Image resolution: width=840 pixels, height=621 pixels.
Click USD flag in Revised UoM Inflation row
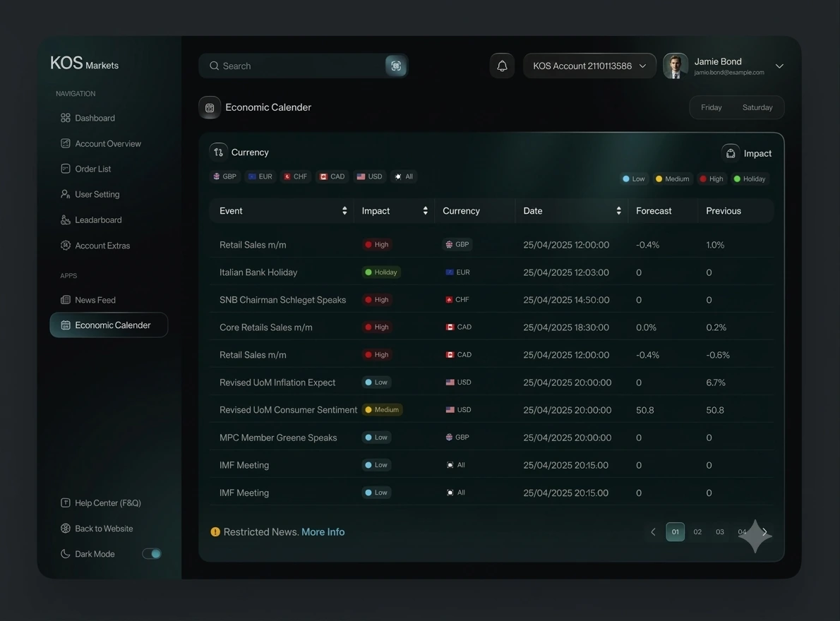click(450, 382)
